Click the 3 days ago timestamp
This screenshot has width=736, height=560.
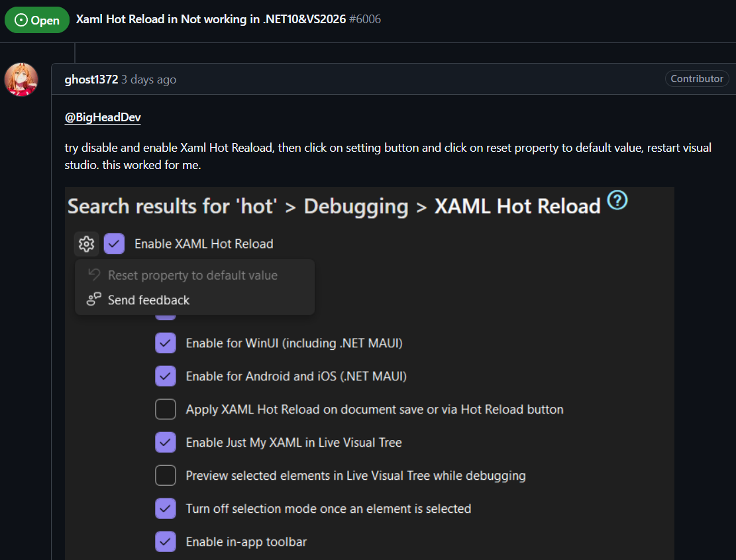click(148, 80)
